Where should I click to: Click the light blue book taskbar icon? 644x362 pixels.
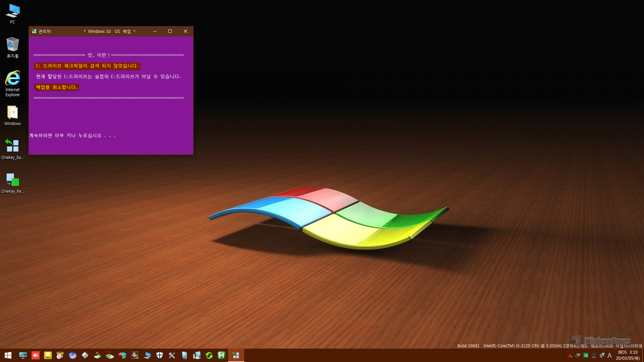pos(184,355)
